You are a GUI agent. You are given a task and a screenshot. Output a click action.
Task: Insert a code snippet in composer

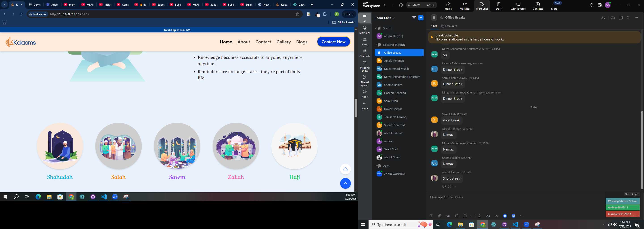pos(496,216)
